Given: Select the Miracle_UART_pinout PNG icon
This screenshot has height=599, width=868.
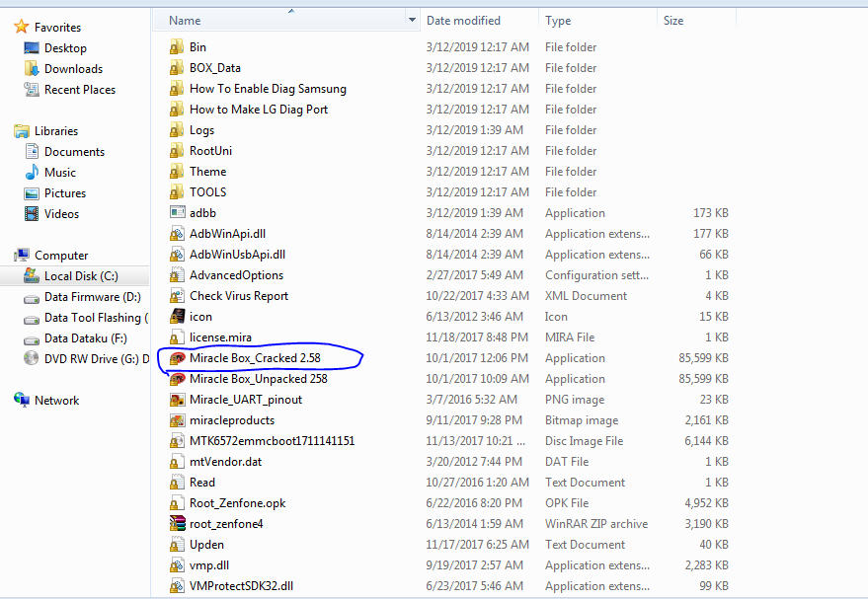Looking at the screenshot, I should coord(177,400).
